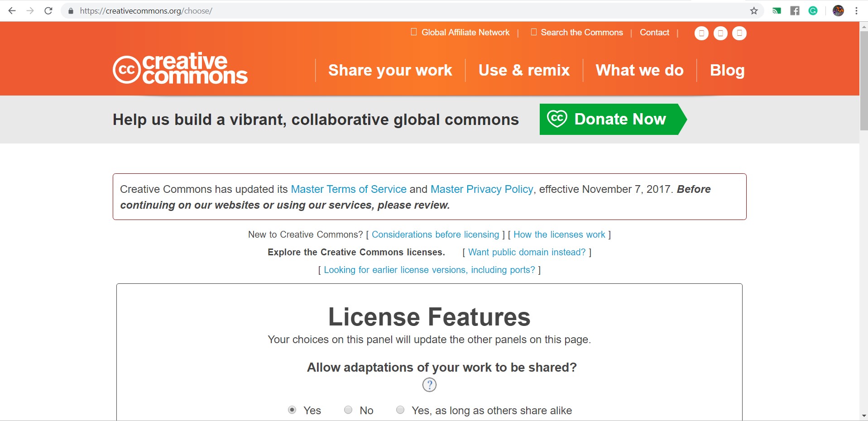Click the rightmost round social icon in header
The width and height of the screenshot is (868, 421).
(x=739, y=33)
